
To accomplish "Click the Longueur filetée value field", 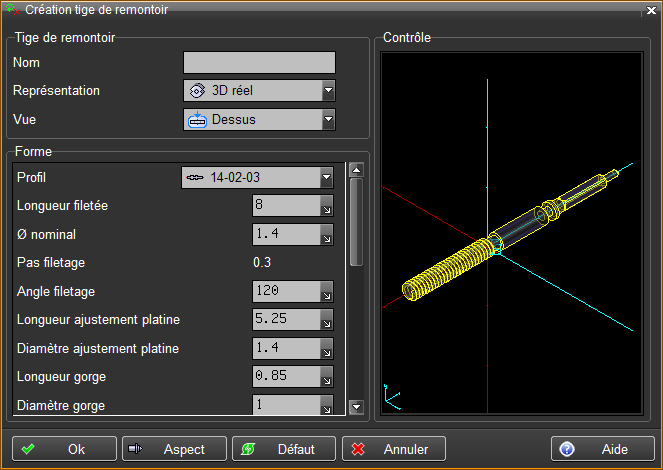I will (x=287, y=205).
